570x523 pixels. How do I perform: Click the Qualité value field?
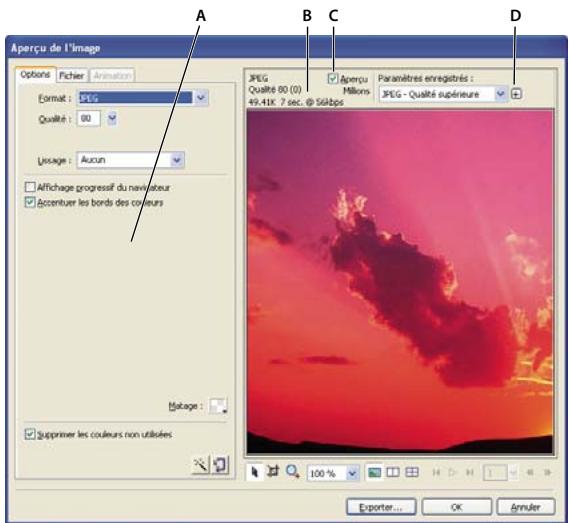[x=88, y=118]
